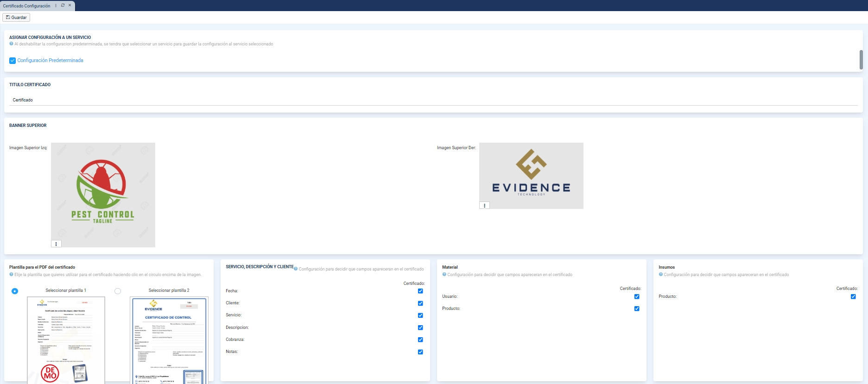The height and width of the screenshot is (384, 868).
Task: Open the Evidence logo image options menu
Action: point(484,205)
